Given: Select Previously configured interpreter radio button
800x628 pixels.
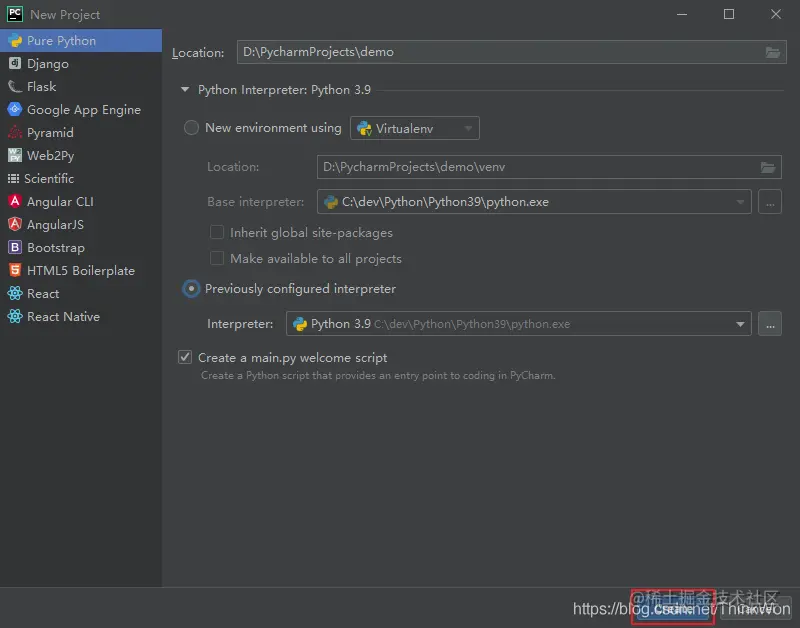Looking at the screenshot, I should pos(191,289).
